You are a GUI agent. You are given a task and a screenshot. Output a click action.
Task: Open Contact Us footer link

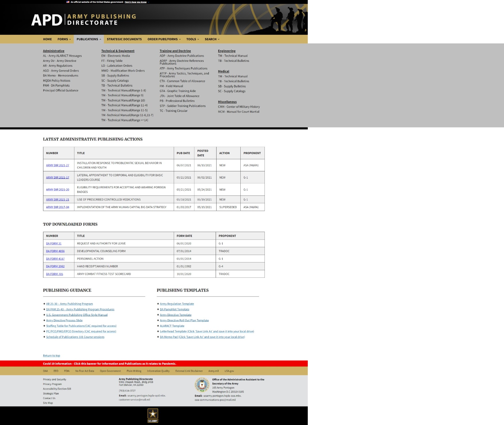click(49, 398)
